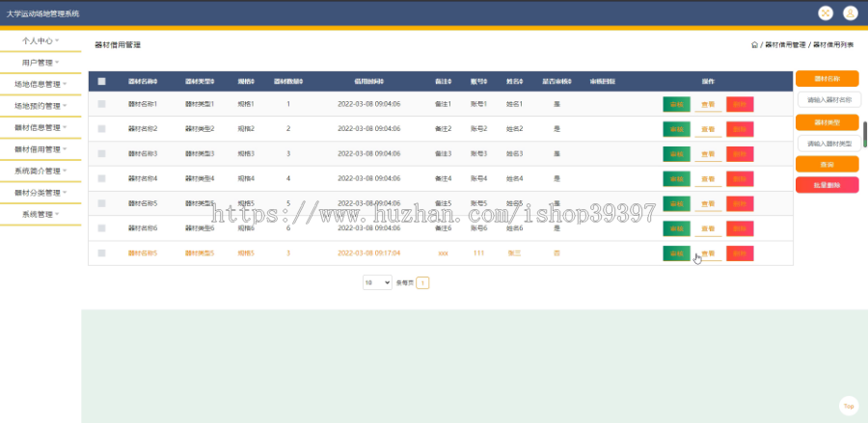
Task: Delete row 器材名称2 with red button
Action: 740,129
